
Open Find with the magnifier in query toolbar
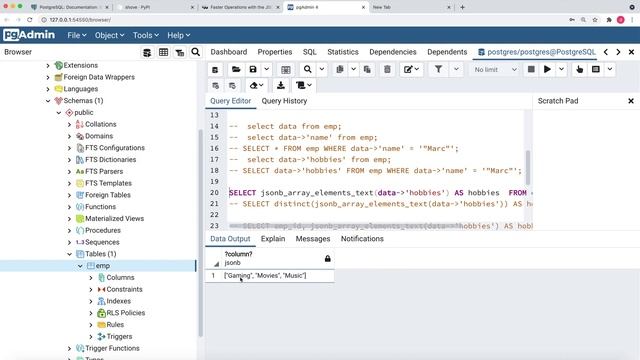(x=308, y=70)
